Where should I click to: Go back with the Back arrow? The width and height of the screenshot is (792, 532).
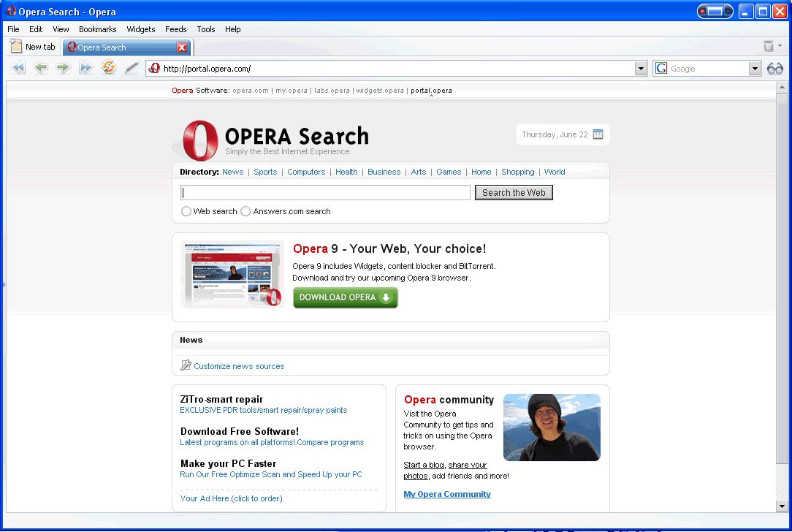click(41, 68)
